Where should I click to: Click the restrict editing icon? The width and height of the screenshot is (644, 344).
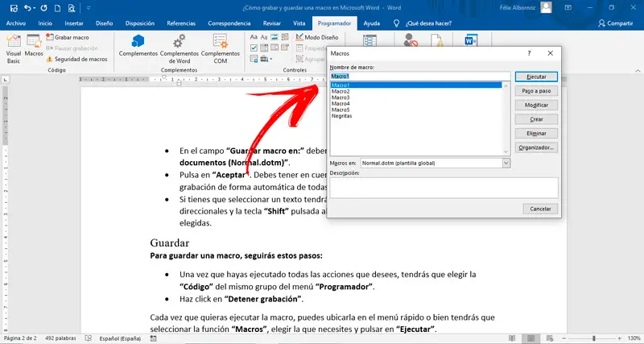coord(437,40)
